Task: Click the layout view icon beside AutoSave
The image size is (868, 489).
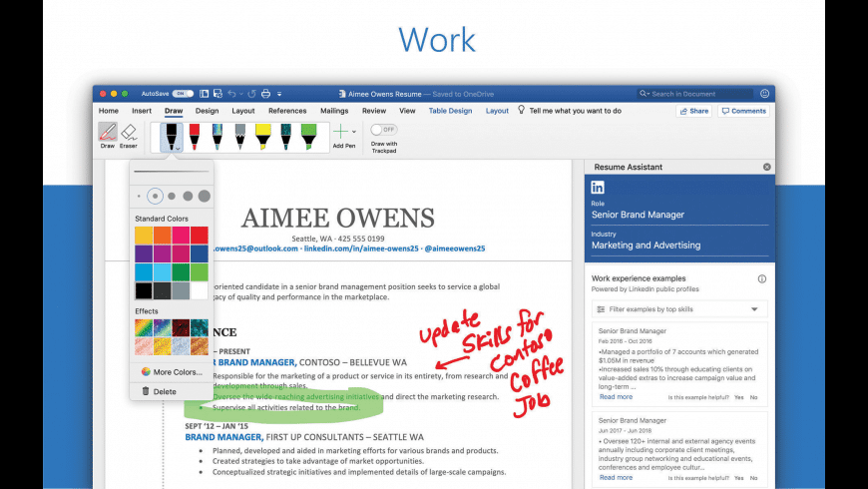Action: click(x=205, y=94)
